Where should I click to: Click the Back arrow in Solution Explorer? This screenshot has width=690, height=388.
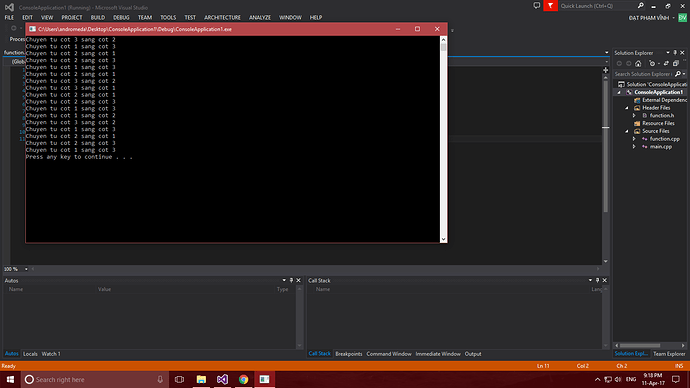click(619, 63)
